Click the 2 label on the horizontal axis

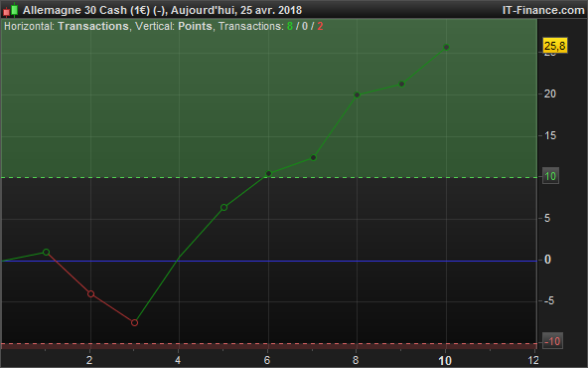pyautogui.click(x=89, y=360)
